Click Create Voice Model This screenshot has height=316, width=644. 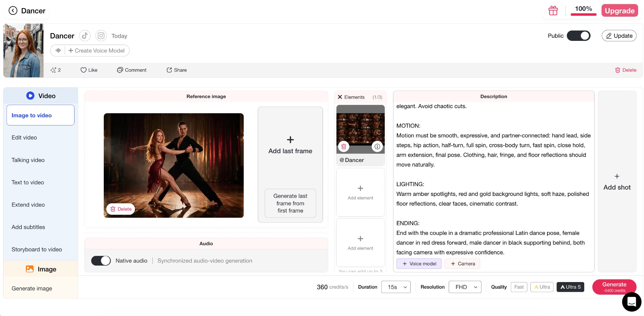[x=97, y=51]
